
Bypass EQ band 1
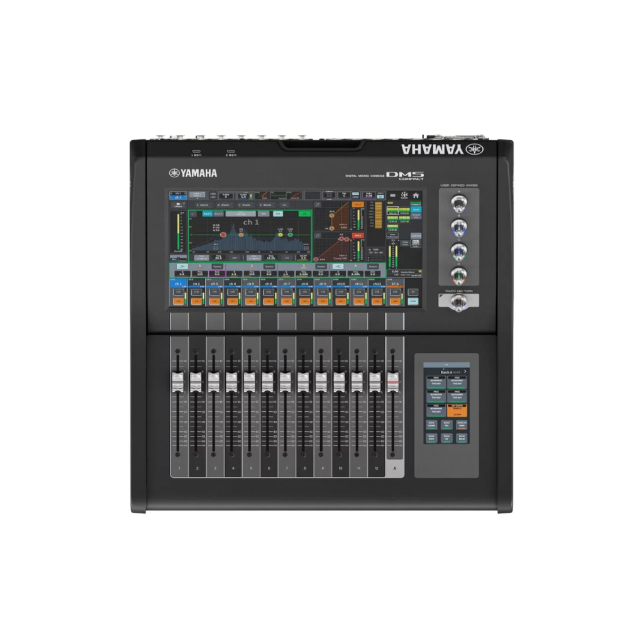pyautogui.click(x=217, y=266)
